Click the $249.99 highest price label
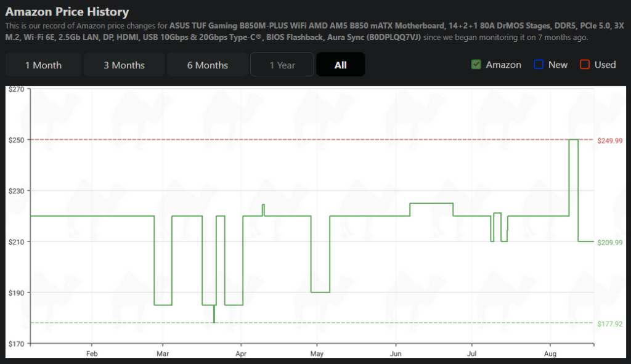 pyautogui.click(x=610, y=140)
